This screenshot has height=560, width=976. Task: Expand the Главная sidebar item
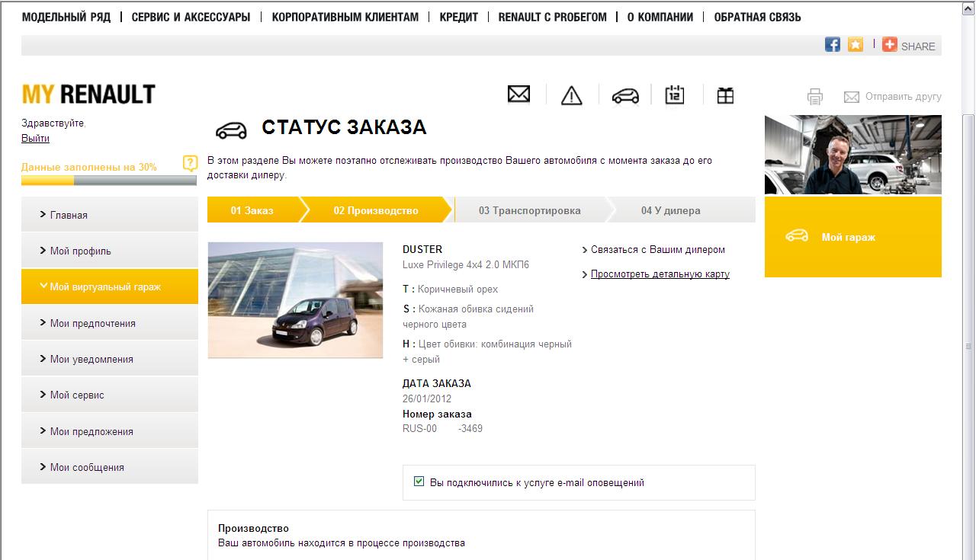pos(110,215)
